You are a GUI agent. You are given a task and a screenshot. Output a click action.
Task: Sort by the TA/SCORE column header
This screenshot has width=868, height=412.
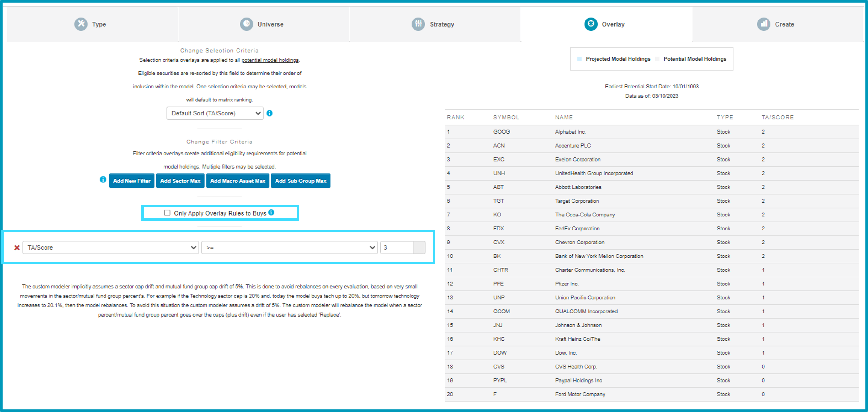778,117
